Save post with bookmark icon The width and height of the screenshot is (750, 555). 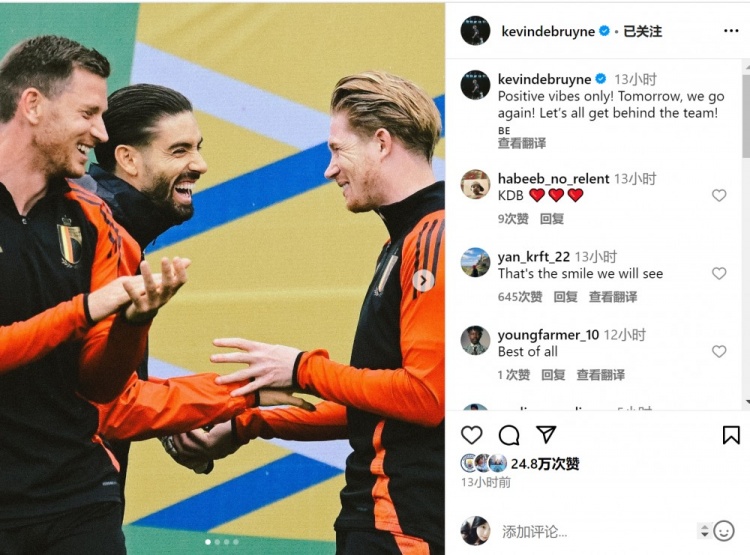[731, 435]
